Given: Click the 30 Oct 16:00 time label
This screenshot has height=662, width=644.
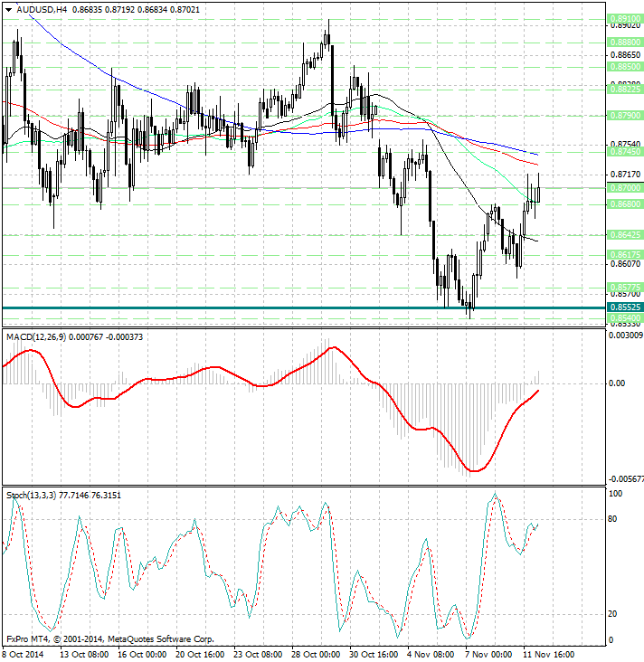Looking at the screenshot, I should 374,655.
